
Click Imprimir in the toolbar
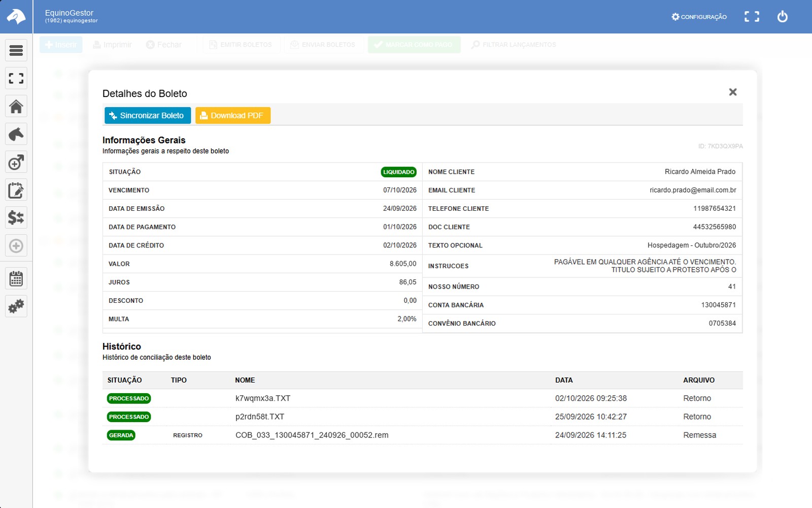coord(112,45)
